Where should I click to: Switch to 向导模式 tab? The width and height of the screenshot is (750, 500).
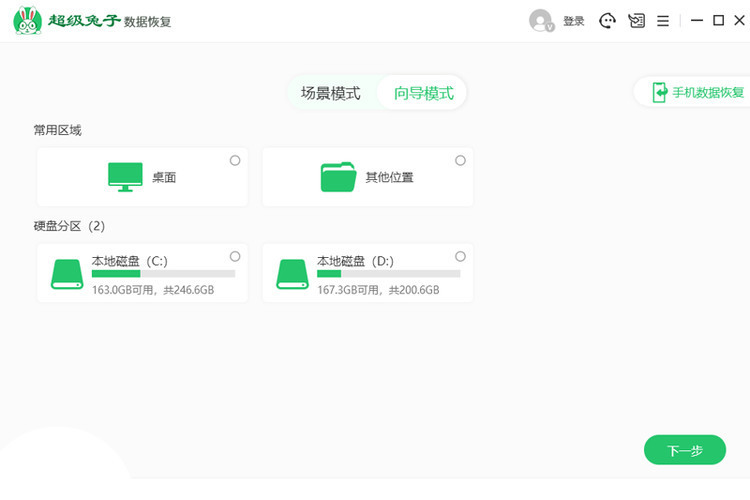423,93
